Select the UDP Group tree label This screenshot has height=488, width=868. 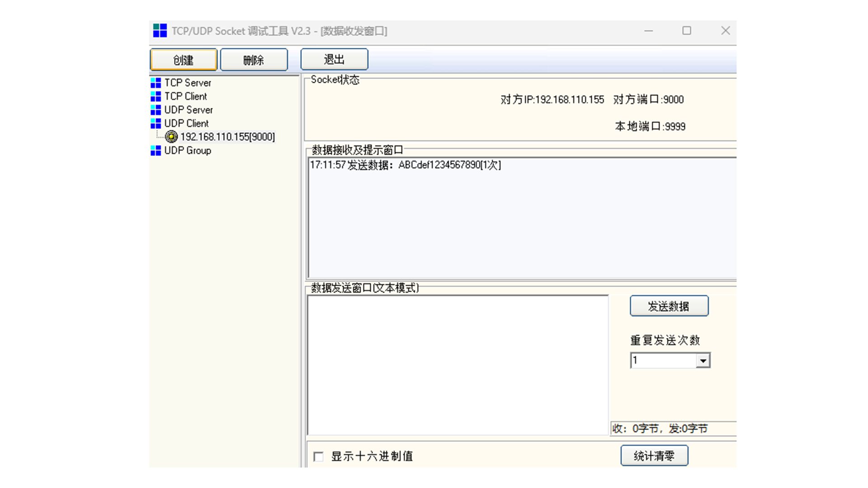188,150
